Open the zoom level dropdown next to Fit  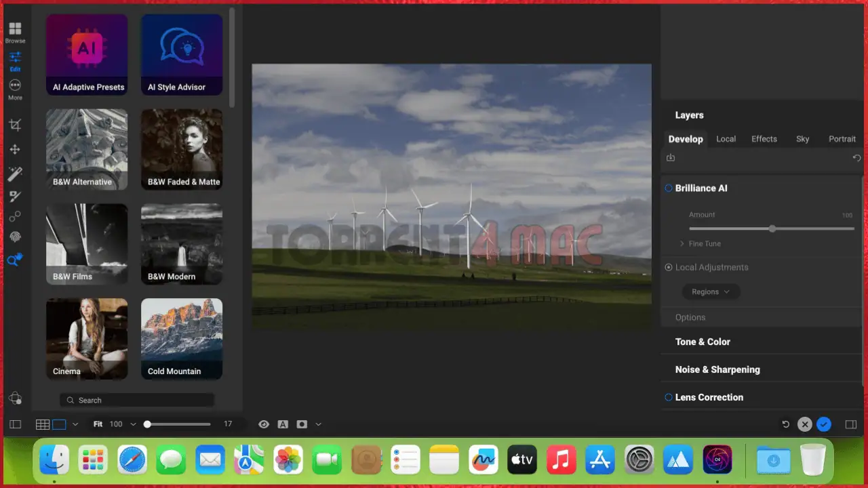(x=133, y=424)
